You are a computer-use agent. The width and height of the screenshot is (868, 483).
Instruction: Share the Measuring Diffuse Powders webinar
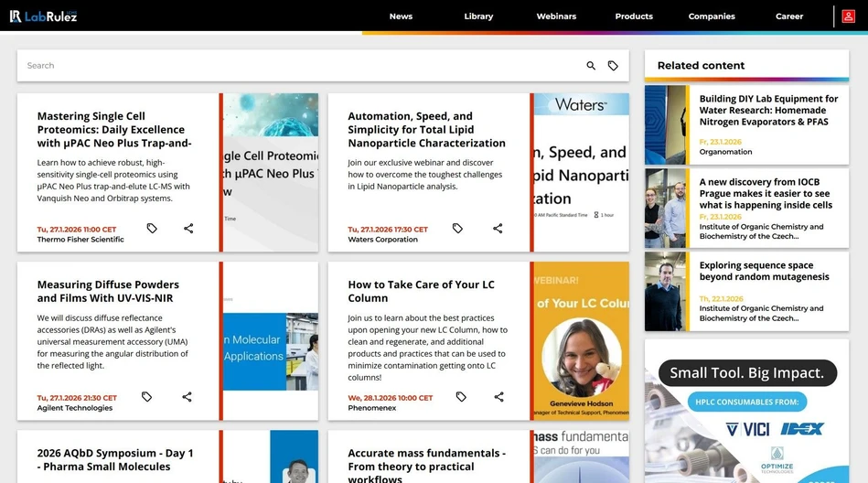coord(188,397)
